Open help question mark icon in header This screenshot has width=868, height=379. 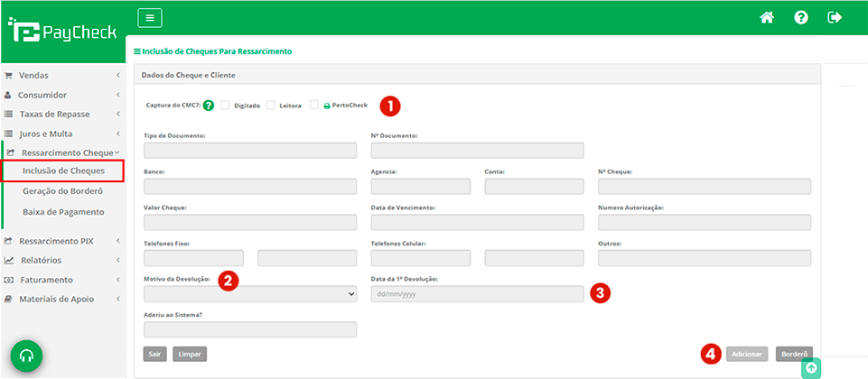tap(800, 18)
